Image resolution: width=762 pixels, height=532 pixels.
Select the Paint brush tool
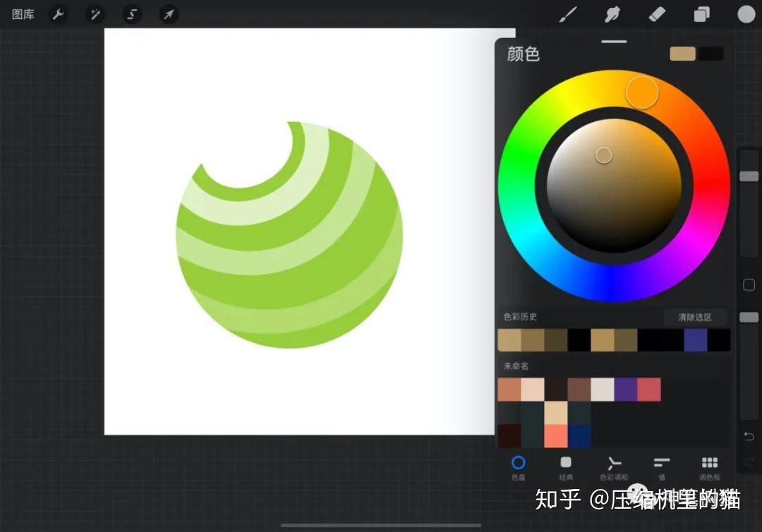(569, 14)
